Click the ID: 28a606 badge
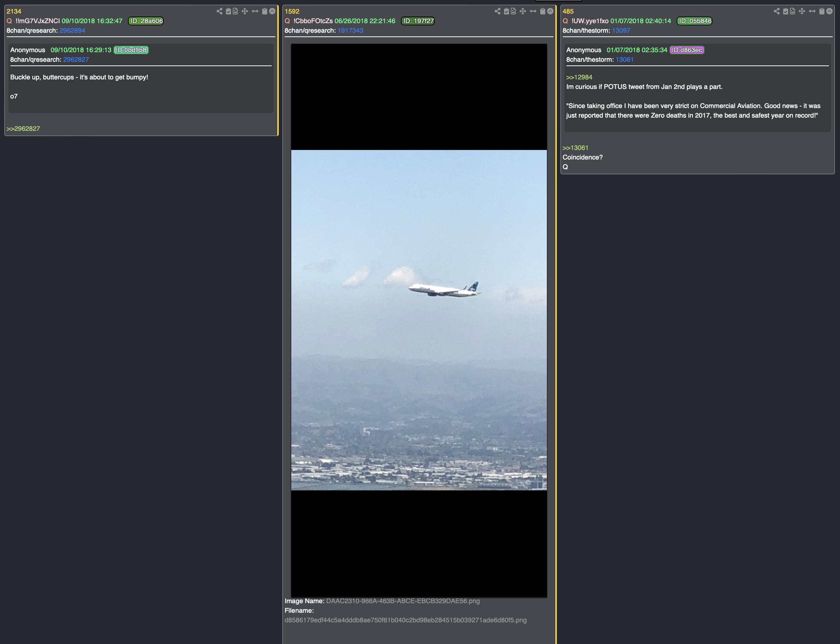The height and width of the screenshot is (644, 840). coord(146,21)
